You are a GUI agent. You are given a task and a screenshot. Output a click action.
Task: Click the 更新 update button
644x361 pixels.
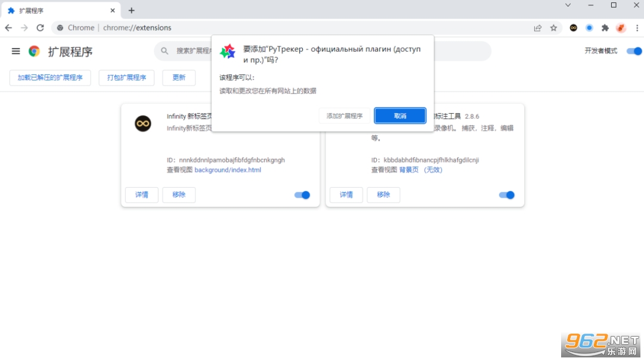tap(179, 77)
